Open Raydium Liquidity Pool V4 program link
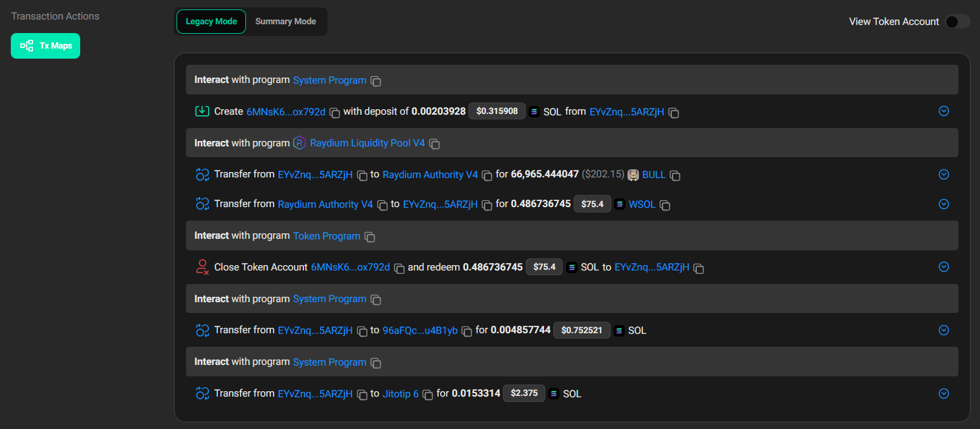980x429 pixels. click(x=367, y=143)
